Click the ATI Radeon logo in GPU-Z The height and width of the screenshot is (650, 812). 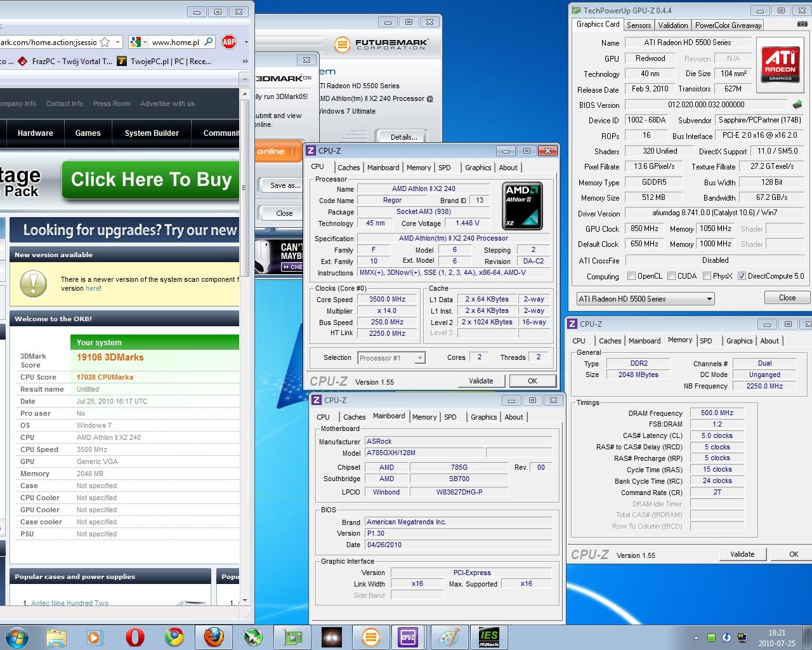(x=780, y=64)
